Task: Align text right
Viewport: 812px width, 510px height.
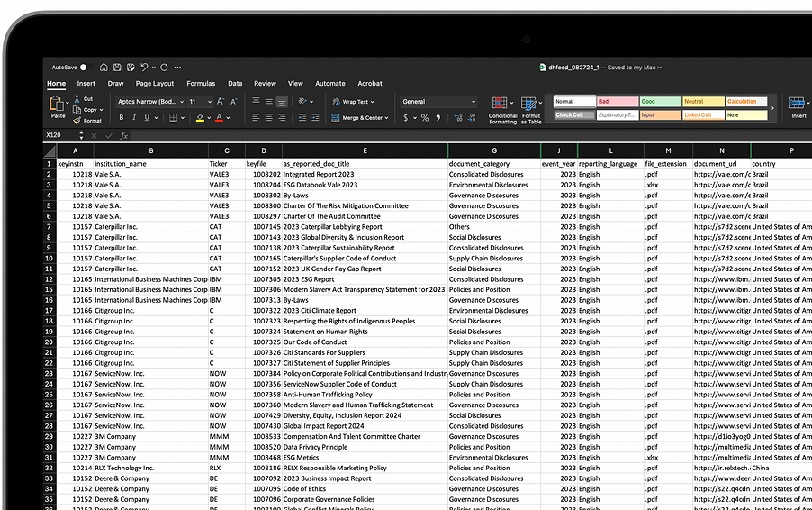Action: click(x=282, y=118)
